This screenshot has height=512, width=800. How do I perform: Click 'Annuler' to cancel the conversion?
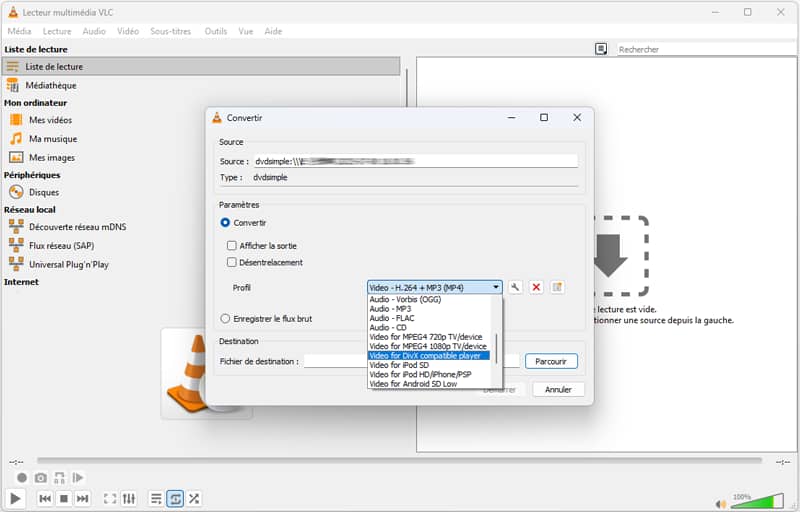click(x=558, y=389)
